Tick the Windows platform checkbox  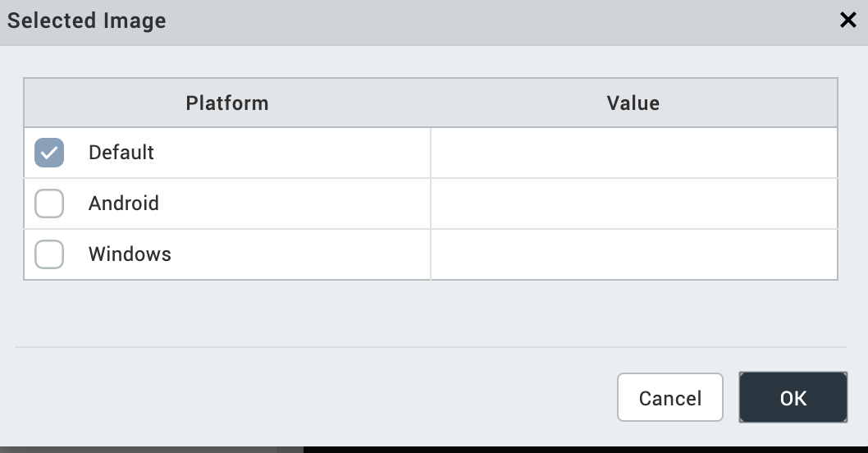tap(49, 254)
